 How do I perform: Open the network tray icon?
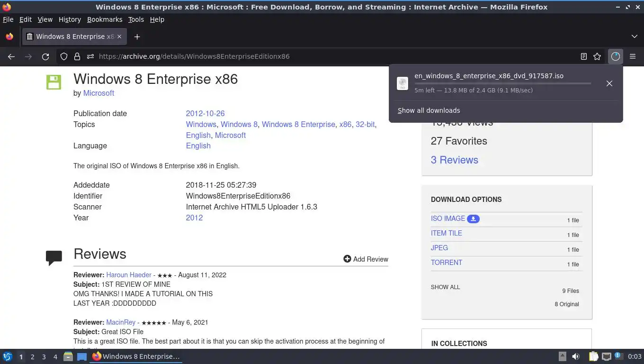[606, 356]
